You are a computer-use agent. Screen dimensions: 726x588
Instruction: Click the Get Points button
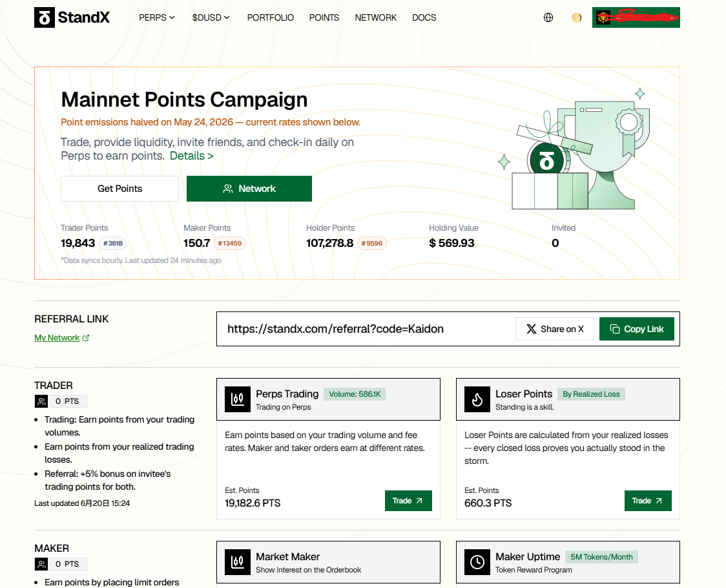click(x=120, y=189)
